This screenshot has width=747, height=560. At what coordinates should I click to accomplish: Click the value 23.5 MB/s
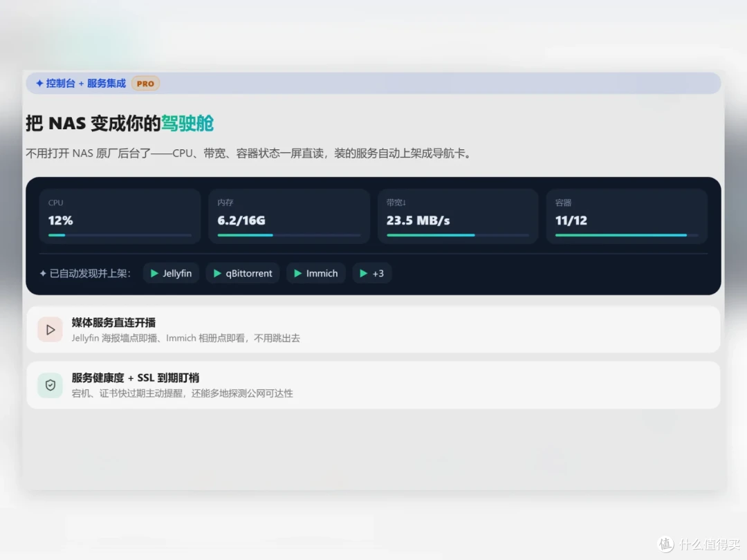click(418, 221)
